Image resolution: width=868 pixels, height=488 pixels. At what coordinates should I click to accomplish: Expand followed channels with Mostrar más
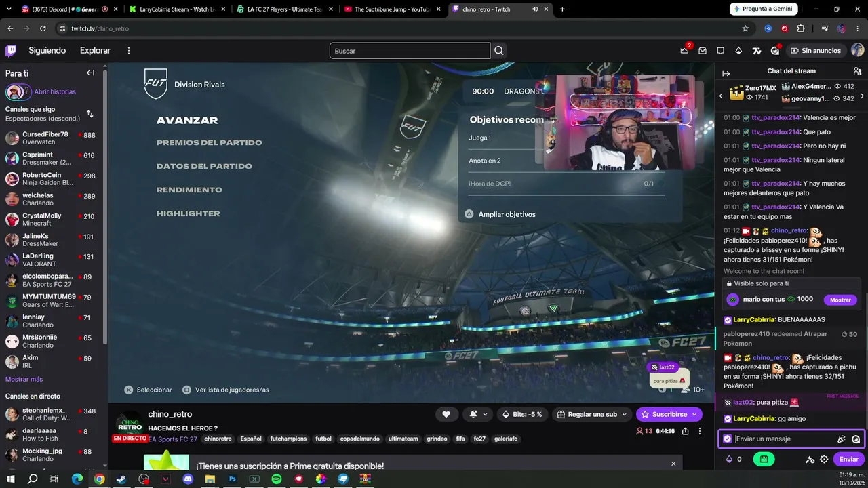click(24, 379)
